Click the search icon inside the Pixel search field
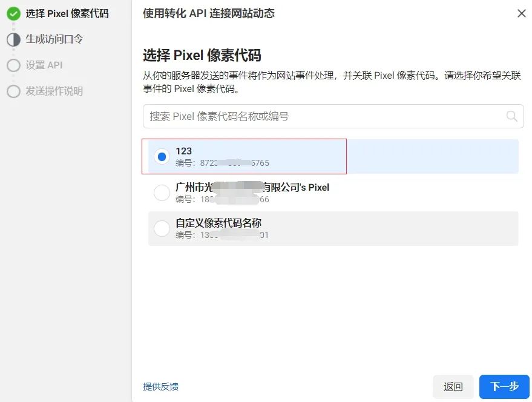532x402 pixels. point(511,116)
